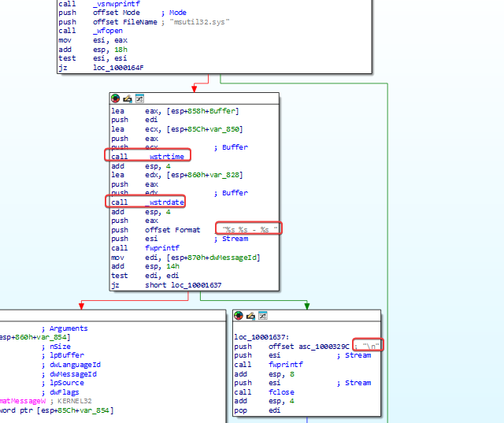The width and height of the screenshot is (504, 423).
Task: Click the 18h value in add esp
Action: pos(120,50)
